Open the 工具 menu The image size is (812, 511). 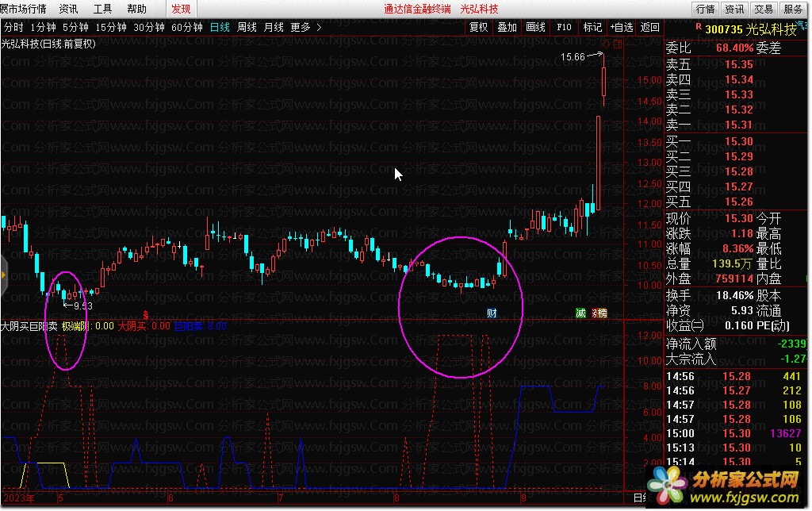coord(102,9)
